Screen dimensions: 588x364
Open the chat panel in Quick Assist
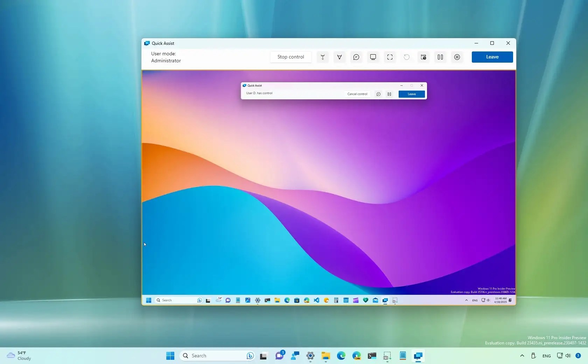click(x=356, y=57)
